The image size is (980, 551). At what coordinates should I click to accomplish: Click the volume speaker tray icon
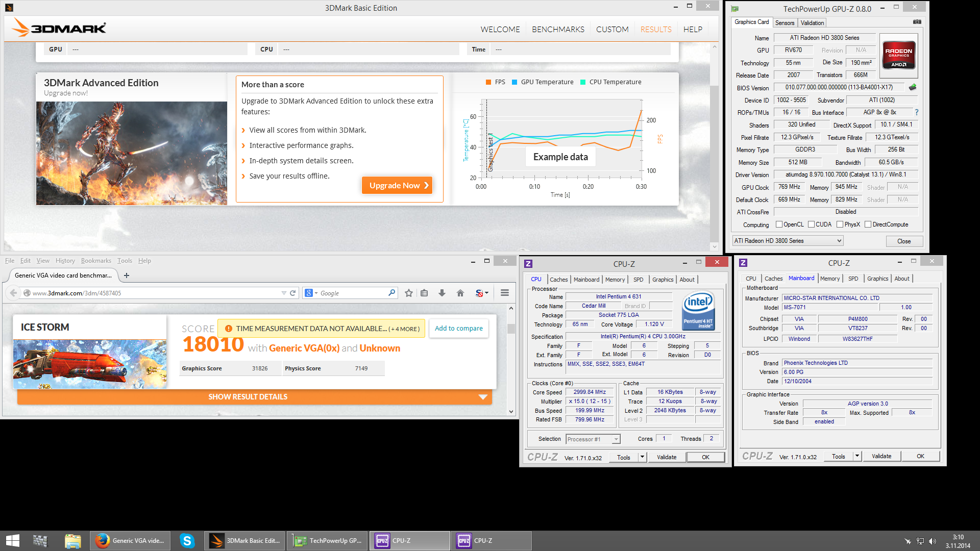(x=933, y=541)
